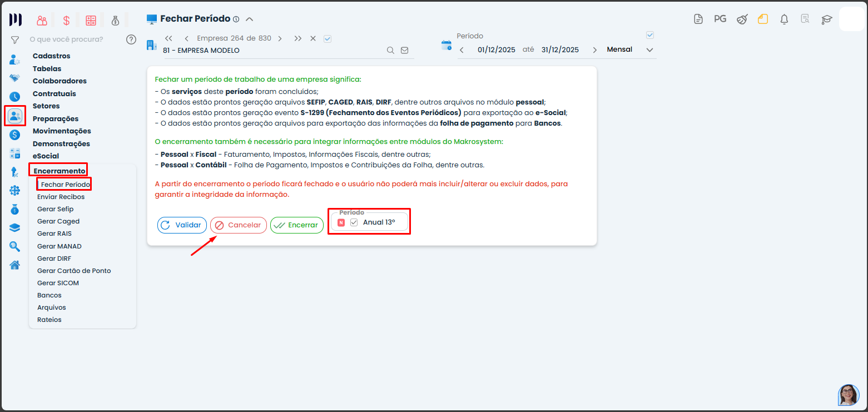The image size is (868, 412).
Task: Open the Preparações menu
Action: (56, 119)
